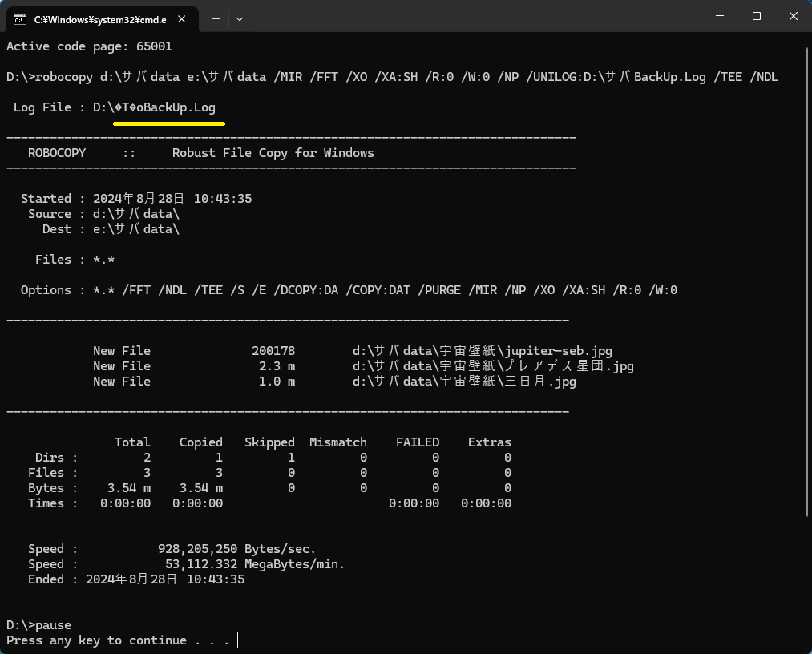Select the C:\Windows\system32\cmd.e tab
Screen dimensions: 812x654
(103, 20)
